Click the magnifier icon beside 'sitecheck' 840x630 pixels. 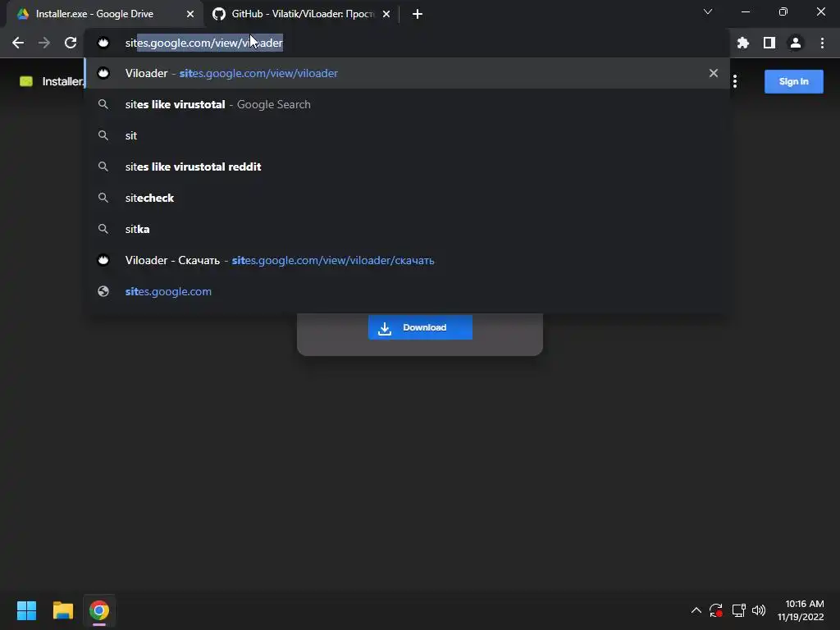[103, 198]
